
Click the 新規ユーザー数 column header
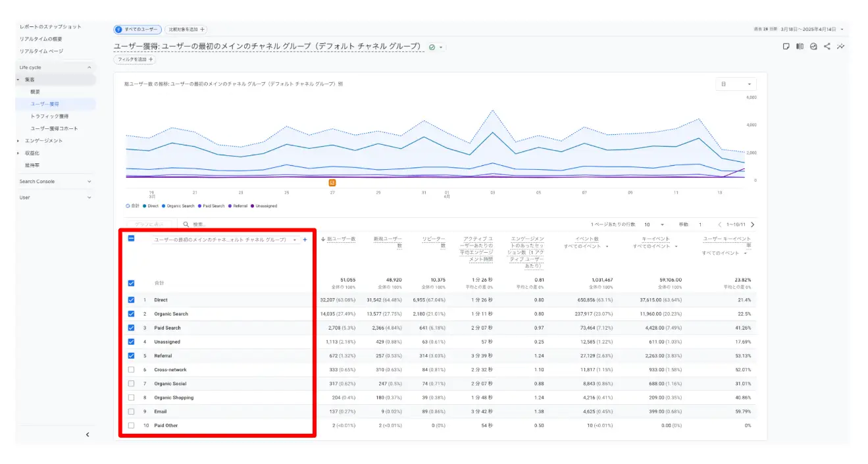click(x=386, y=242)
